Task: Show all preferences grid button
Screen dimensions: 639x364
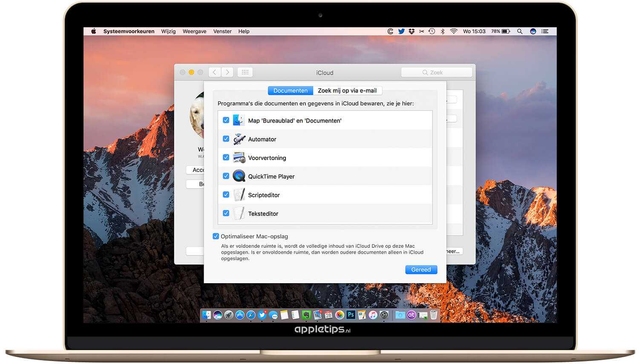Action: click(245, 72)
